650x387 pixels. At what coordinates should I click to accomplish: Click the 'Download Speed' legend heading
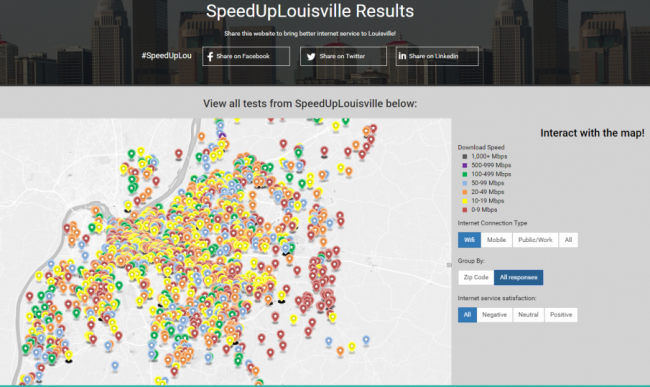pyautogui.click(x=481, y=147)
